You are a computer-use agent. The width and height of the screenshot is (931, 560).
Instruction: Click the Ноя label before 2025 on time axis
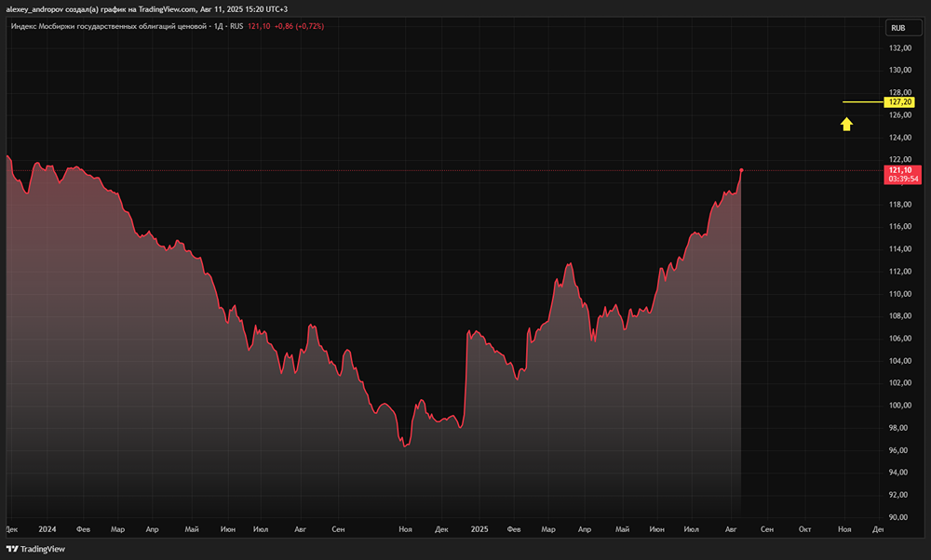coord(405,528)
